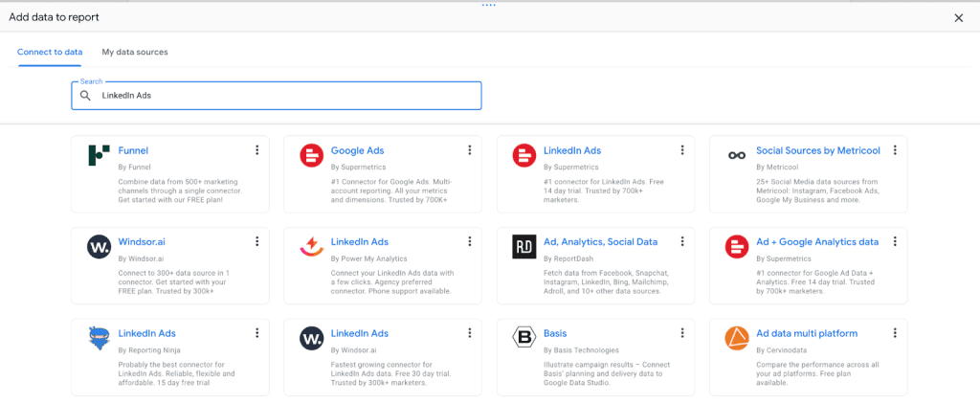Click the Supermetrics logo on the Google Ads card

pos(311,155)
